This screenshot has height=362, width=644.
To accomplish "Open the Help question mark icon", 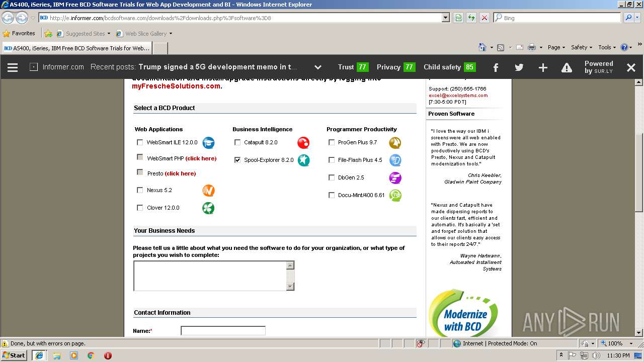I will (x=624, y=47).
